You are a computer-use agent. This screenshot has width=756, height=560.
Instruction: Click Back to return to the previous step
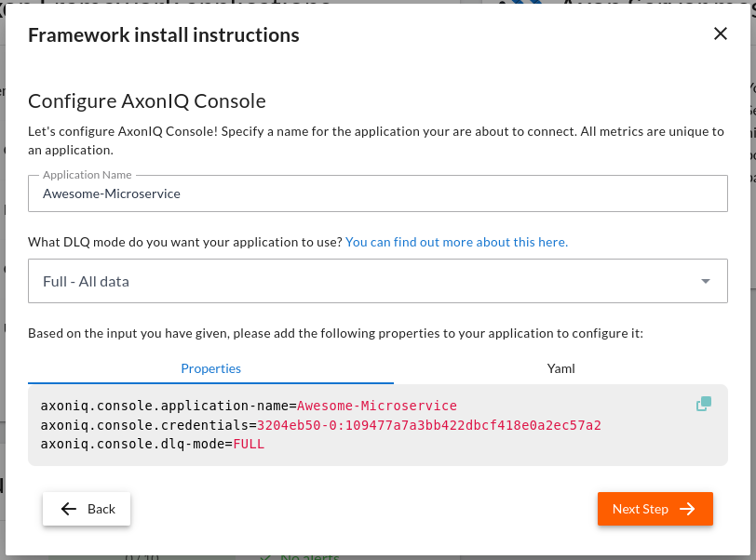[x=86, y=509]
